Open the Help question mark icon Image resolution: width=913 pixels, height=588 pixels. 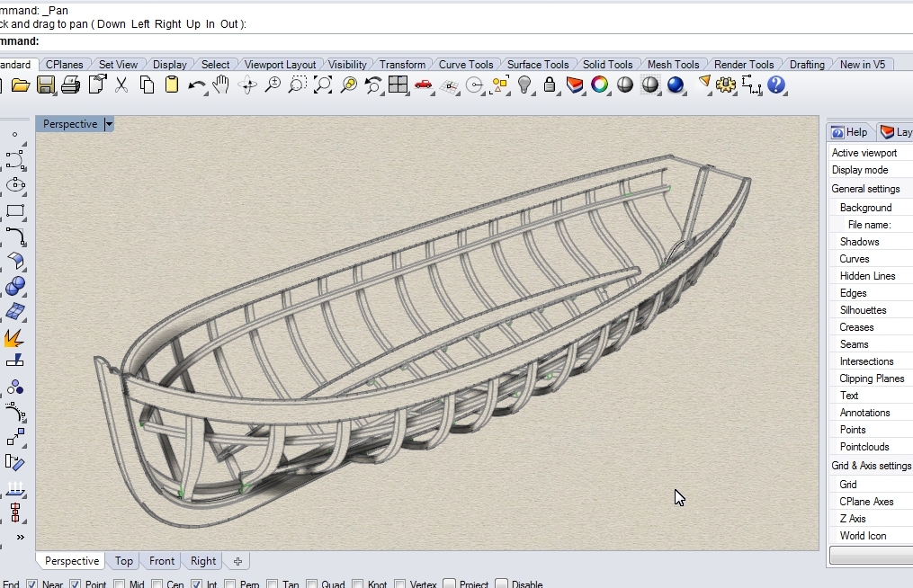click(776, 85)
